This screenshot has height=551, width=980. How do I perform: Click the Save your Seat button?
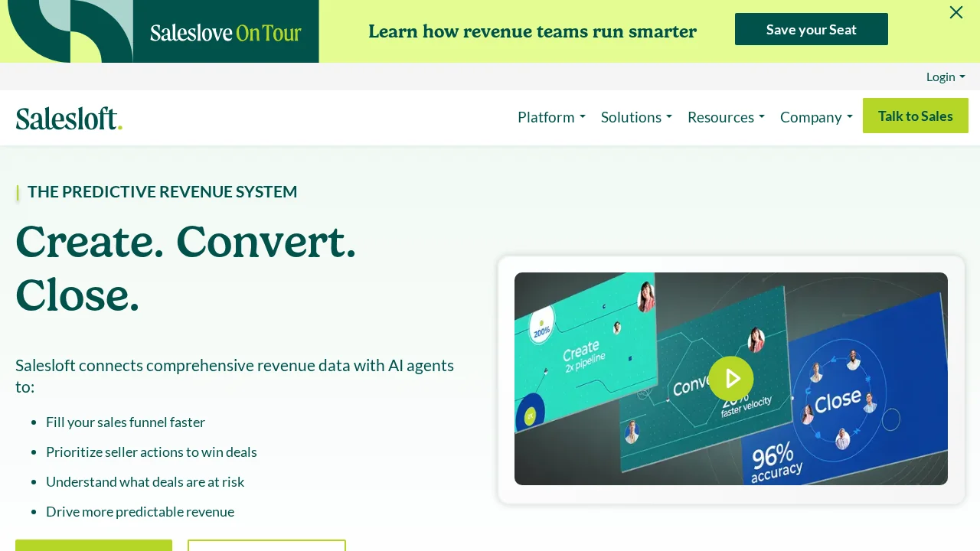coord(812,29)
